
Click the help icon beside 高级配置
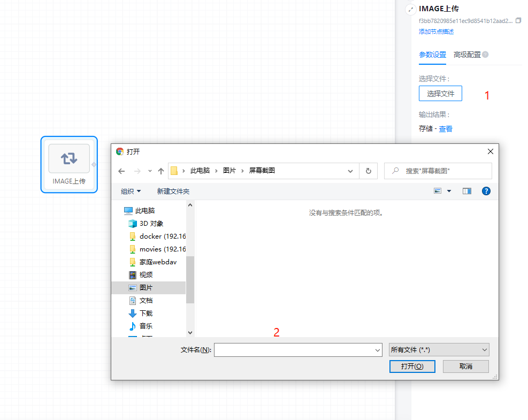(485, 55)
